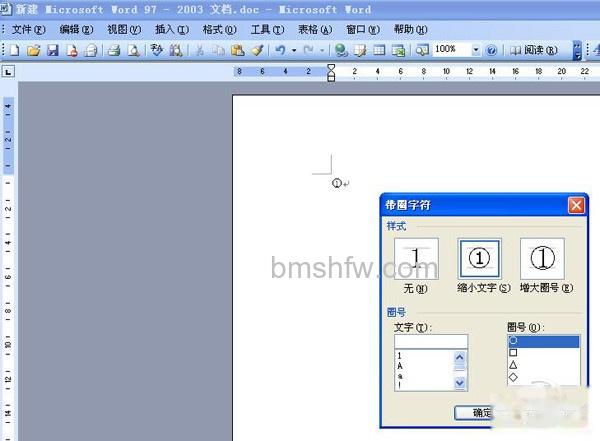Select the 缩小文字 shrink text style

pos(479,258)
